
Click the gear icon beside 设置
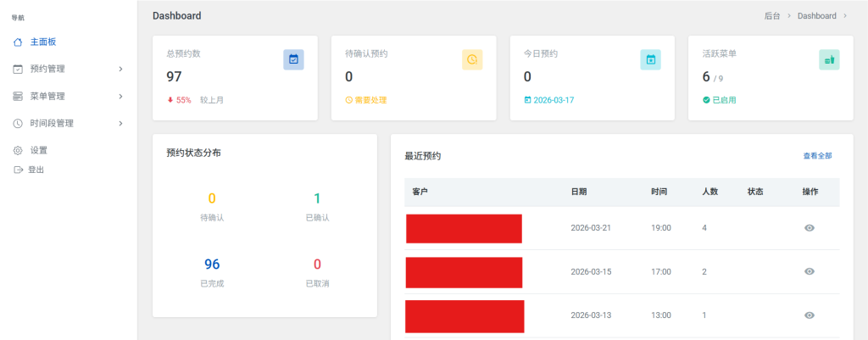pos(18,150)
